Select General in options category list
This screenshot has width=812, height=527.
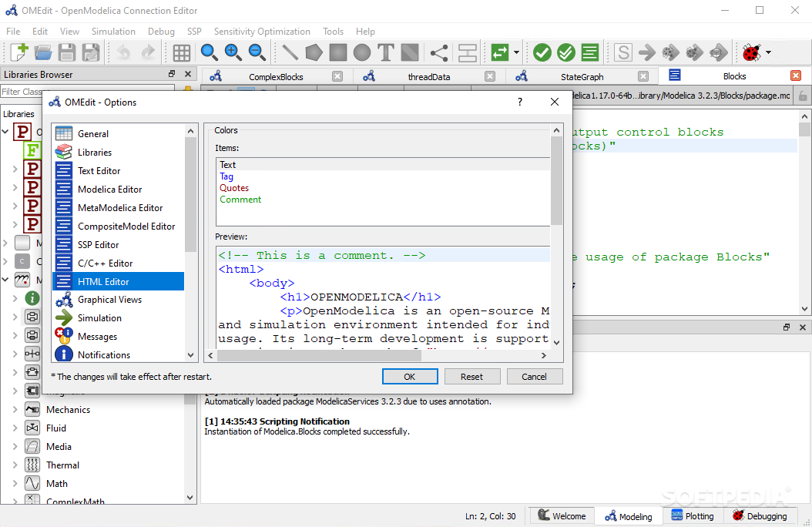click(x=119, y=133)
